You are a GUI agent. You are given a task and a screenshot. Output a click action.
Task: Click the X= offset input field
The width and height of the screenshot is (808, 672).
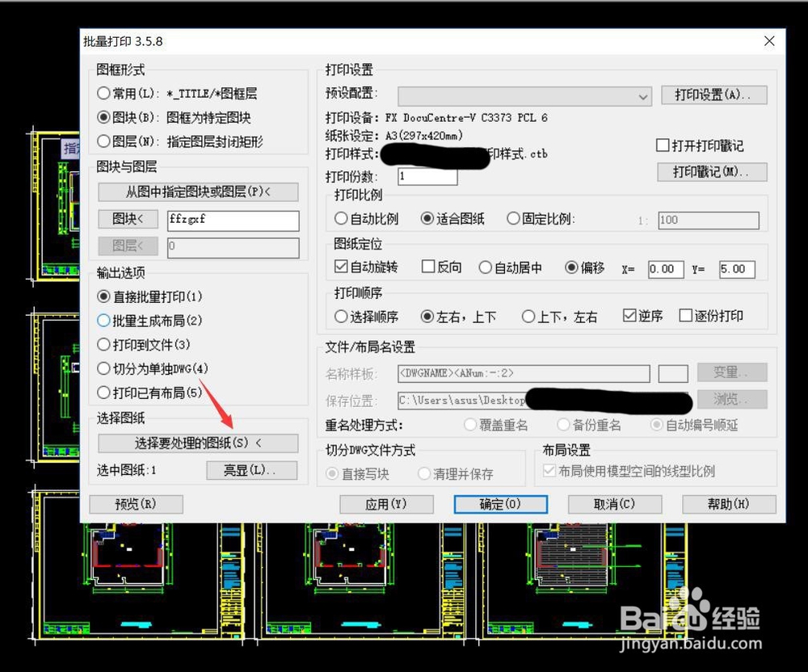(x=667, y=269)
